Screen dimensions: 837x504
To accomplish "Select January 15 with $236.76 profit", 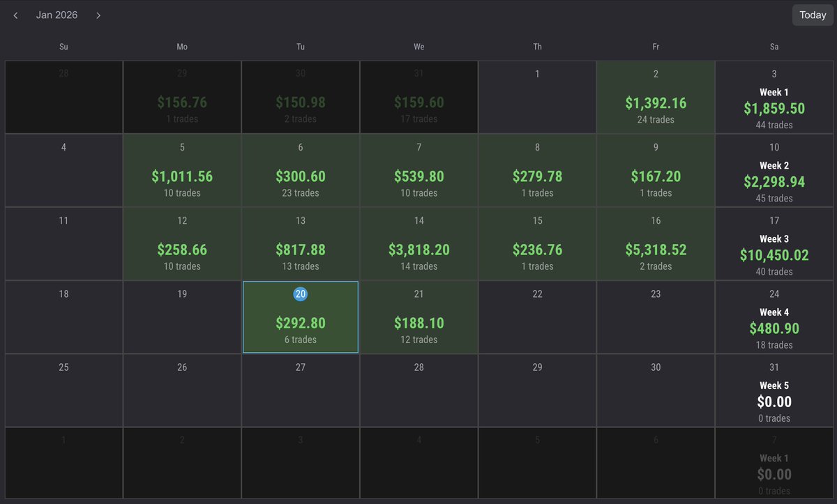I will (x=537, y=244).
